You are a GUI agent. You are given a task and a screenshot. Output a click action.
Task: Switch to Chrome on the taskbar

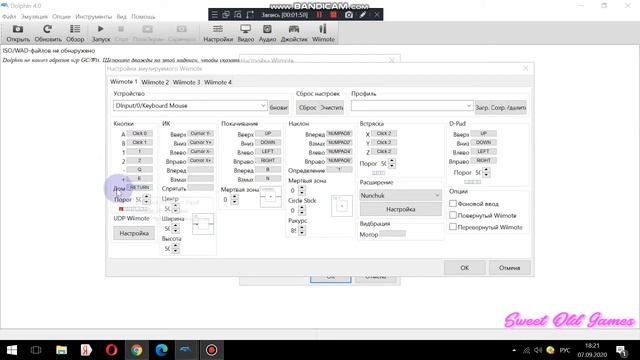tap(137, 350)
